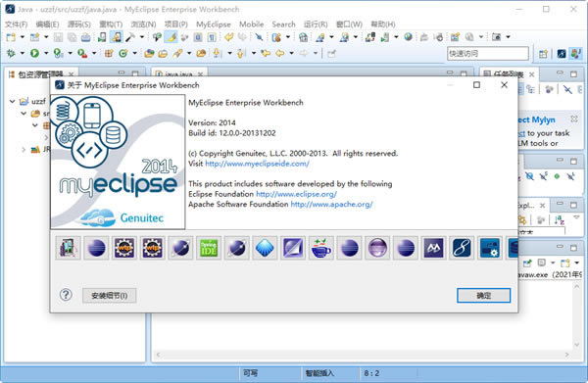Select the mobile device feature icon in About dialog
The width and height of the screenshot is (588, 383).
coord(68,248)
